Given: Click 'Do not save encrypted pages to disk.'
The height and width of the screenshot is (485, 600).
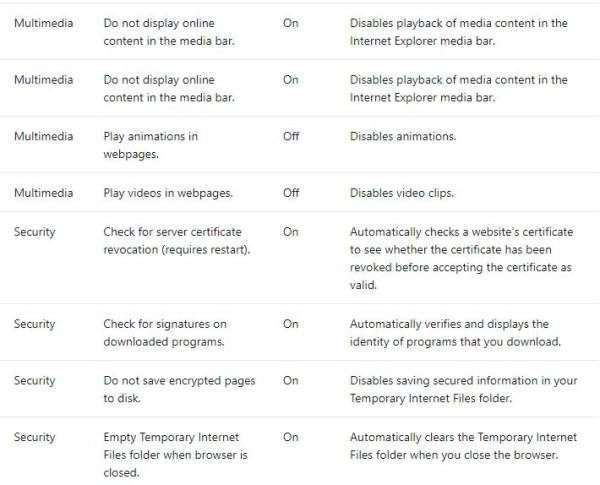Looking at the screenshot, I should (x=179, y=389).
